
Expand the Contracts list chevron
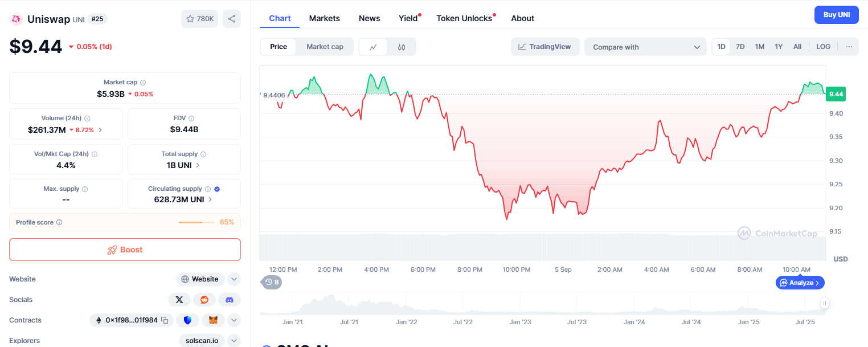pos(234,320)
